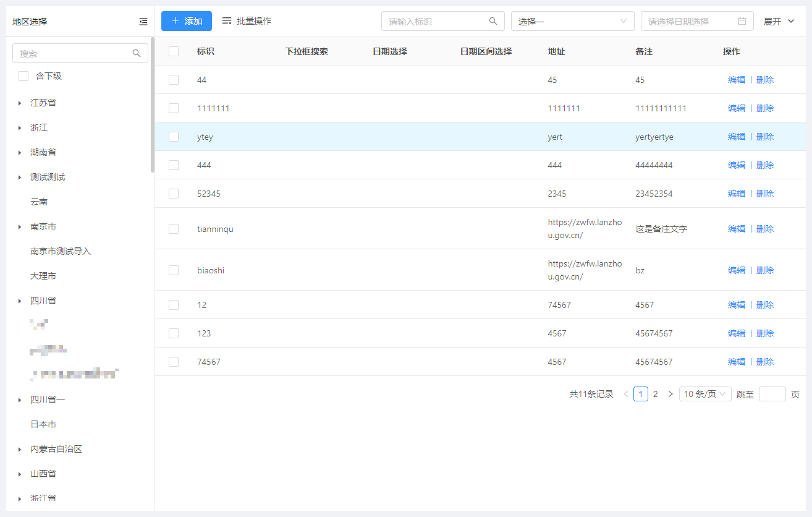Click the 地址 column header
The height and width of the screenshot is (517, 812).
[x=556, y=51]
